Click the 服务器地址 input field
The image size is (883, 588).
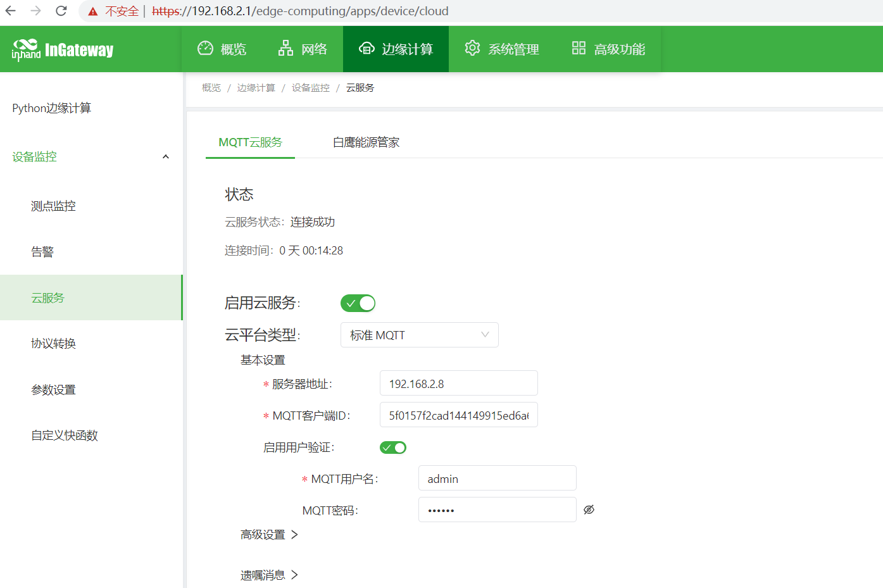(x=458, y=384)
